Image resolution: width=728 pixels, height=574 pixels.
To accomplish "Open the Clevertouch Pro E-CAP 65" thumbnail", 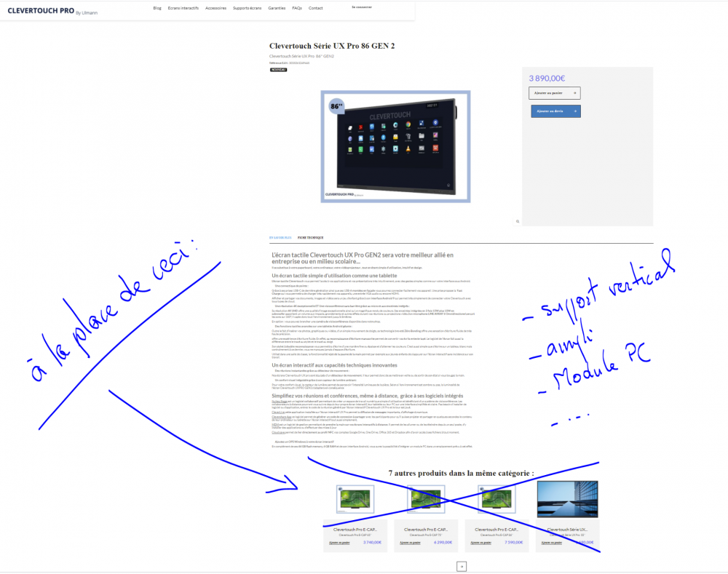I will [x=355, y=499].
